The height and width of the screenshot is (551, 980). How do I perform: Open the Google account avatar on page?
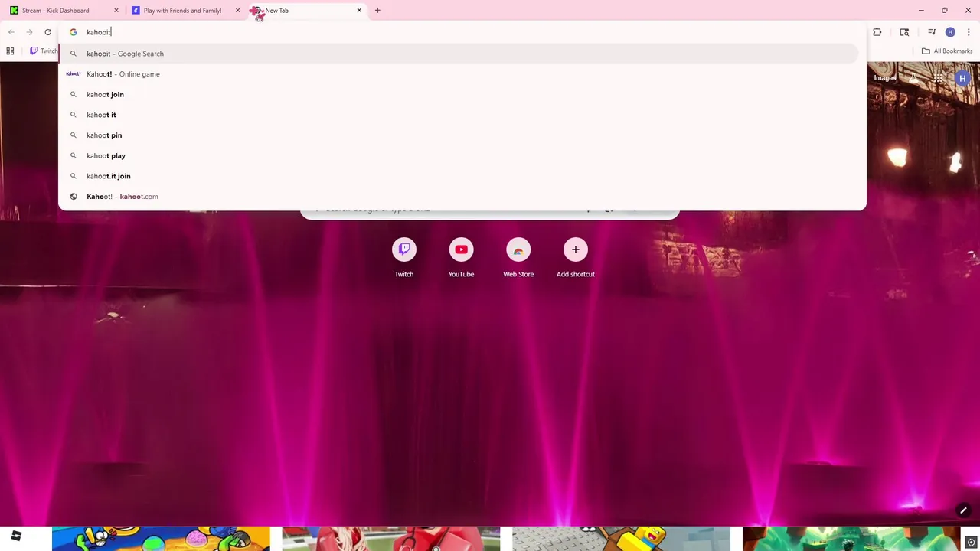[x=962, y=78]
